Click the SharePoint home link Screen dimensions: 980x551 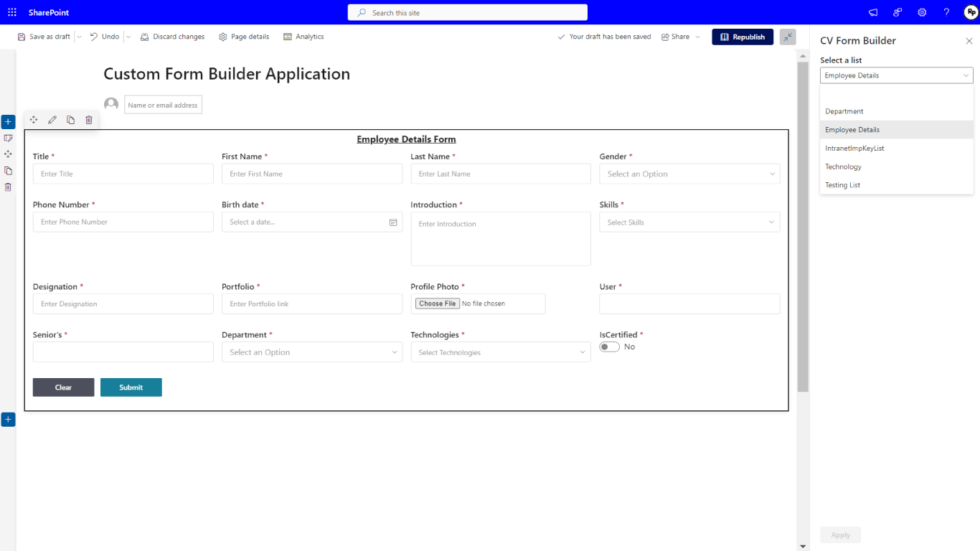pyautogui.click(x=49, y=13)
